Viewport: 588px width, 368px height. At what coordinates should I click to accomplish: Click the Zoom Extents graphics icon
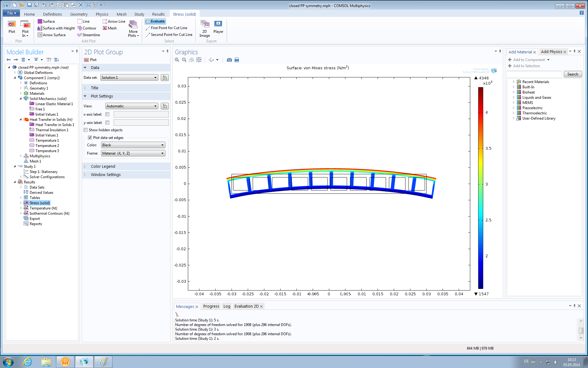point(199,60)
